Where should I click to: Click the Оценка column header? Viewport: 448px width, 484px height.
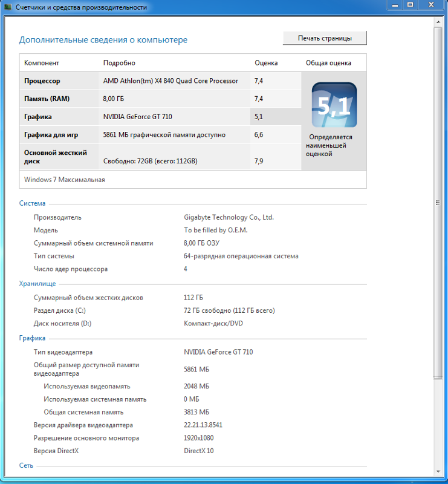point(266,63)
